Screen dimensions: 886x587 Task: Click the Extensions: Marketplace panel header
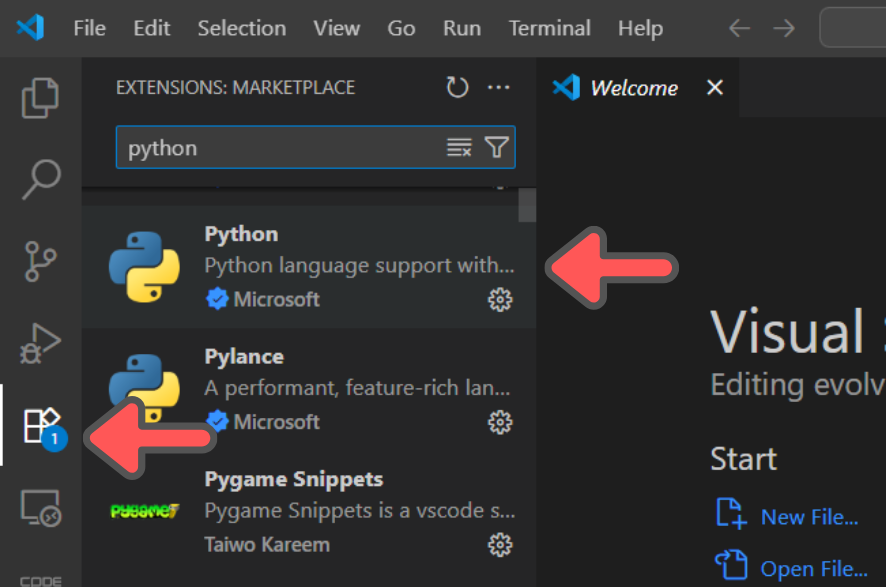coord(236,88)
